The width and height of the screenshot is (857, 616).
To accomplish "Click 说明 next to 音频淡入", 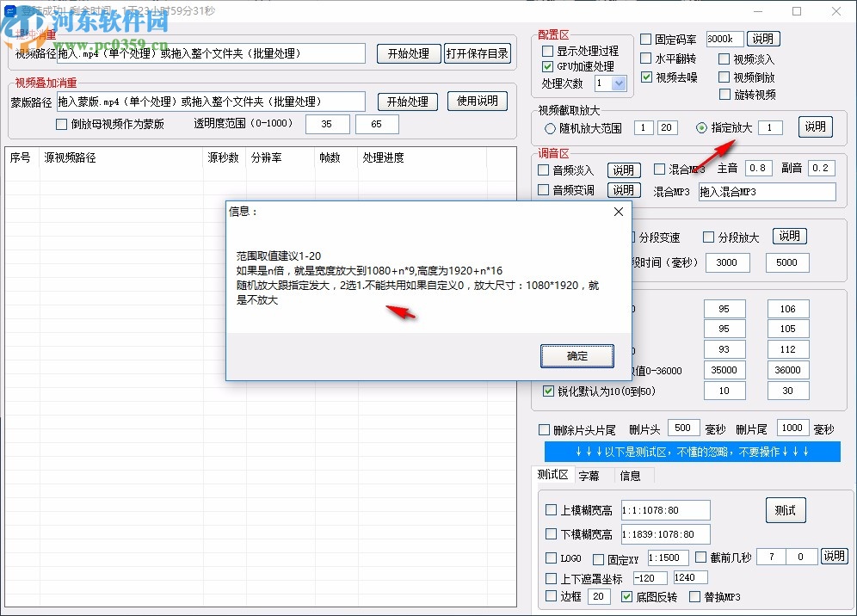I will click(624, 169).
